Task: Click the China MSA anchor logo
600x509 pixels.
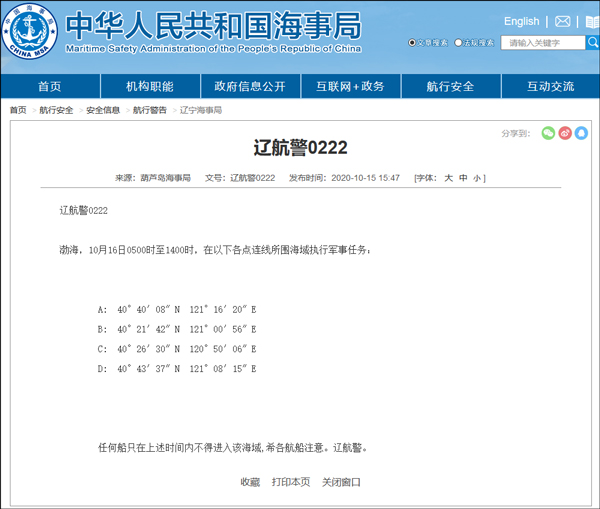Action: pyautogui.click(x=29, y=31)
